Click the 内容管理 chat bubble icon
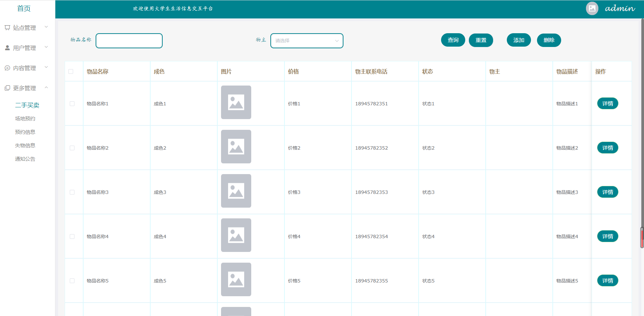 7,68
